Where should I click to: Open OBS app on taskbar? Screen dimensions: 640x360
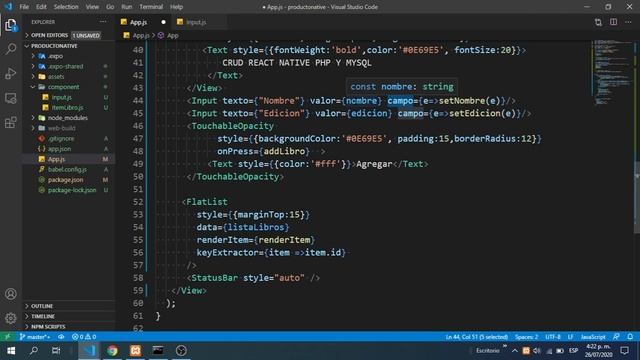(x=181, y=351)
